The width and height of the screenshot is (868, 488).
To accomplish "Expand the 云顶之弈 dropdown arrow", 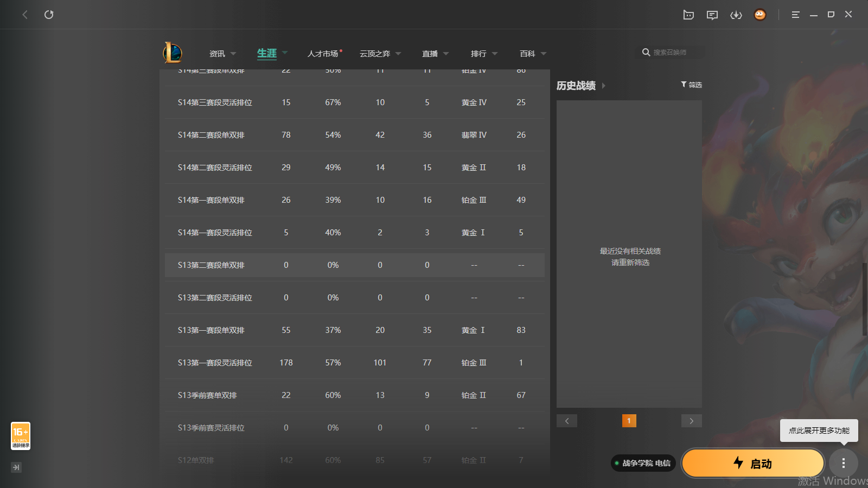I will pyautogui.click(x=398, y=54).
